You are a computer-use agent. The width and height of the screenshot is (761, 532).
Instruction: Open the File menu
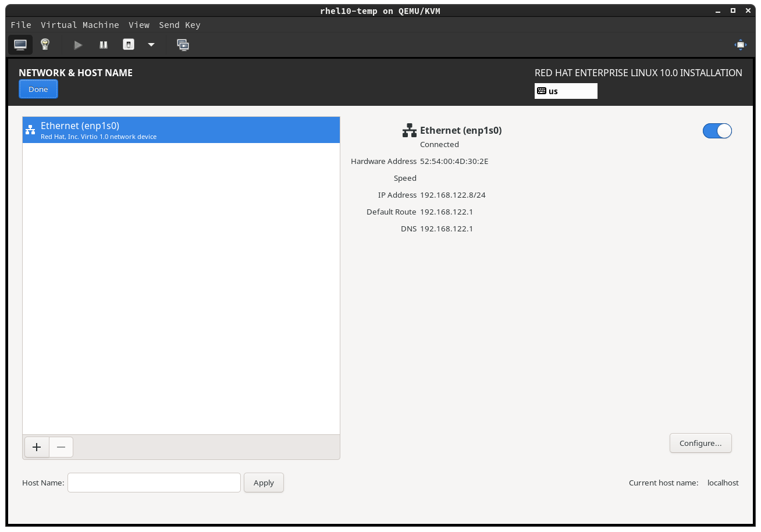coord(21,25)
